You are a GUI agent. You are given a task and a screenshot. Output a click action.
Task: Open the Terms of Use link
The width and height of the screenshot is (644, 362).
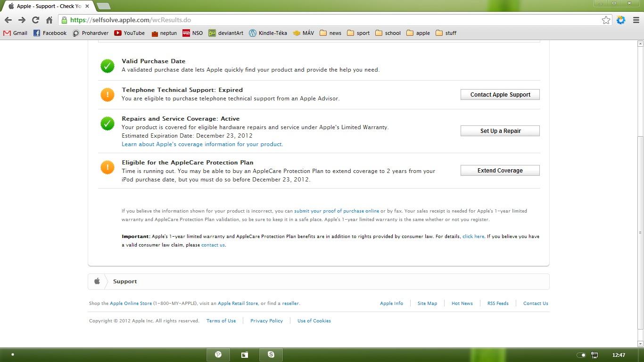point(221,321)
